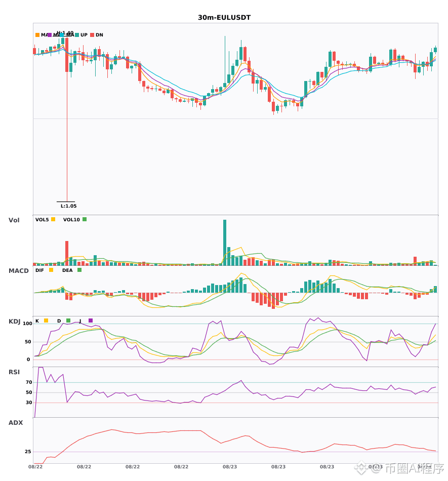Viewport: 448px width, 481px height.
Task: Click the tallest teal volume bar
Action: click(225, 243)
